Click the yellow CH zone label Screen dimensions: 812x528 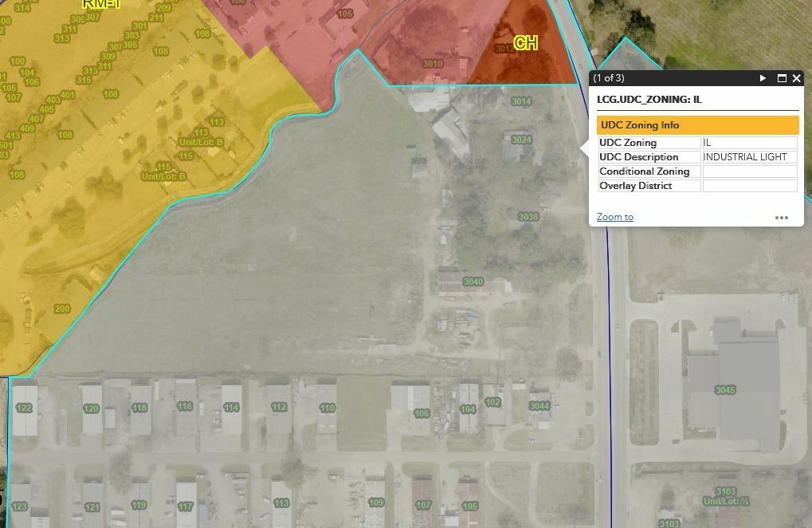pyautogui.click(x=525, y=43)
